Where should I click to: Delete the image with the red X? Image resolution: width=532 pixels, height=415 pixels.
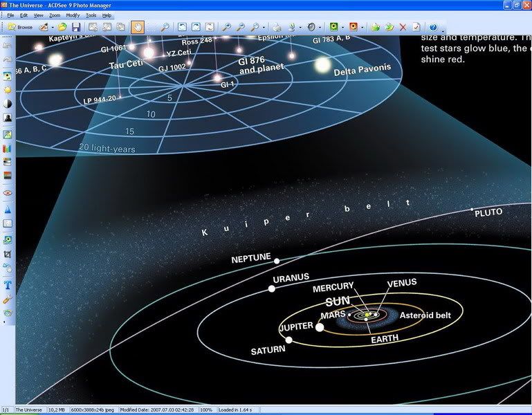tap(403, 27)
